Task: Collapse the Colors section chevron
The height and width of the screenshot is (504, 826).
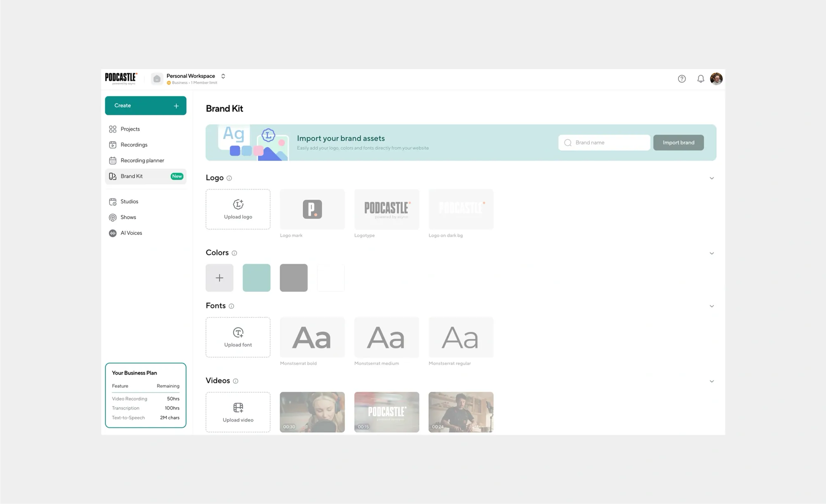Action: point(712,253)
